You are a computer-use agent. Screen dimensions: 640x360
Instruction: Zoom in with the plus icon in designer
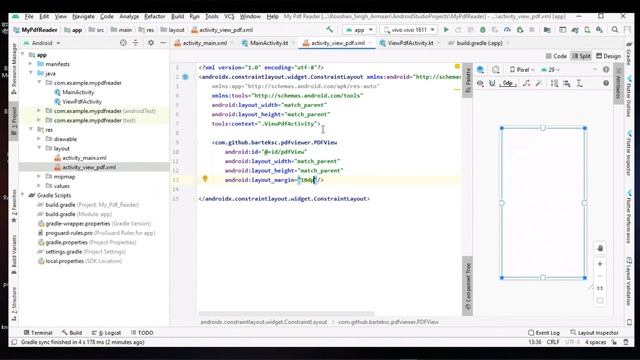coord(600,264)
